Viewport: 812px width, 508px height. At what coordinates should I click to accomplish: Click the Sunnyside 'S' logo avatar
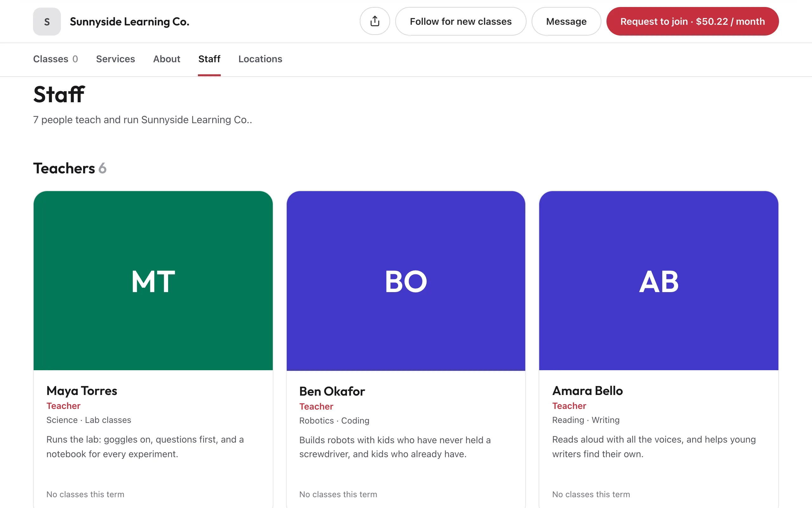(47, 22)
